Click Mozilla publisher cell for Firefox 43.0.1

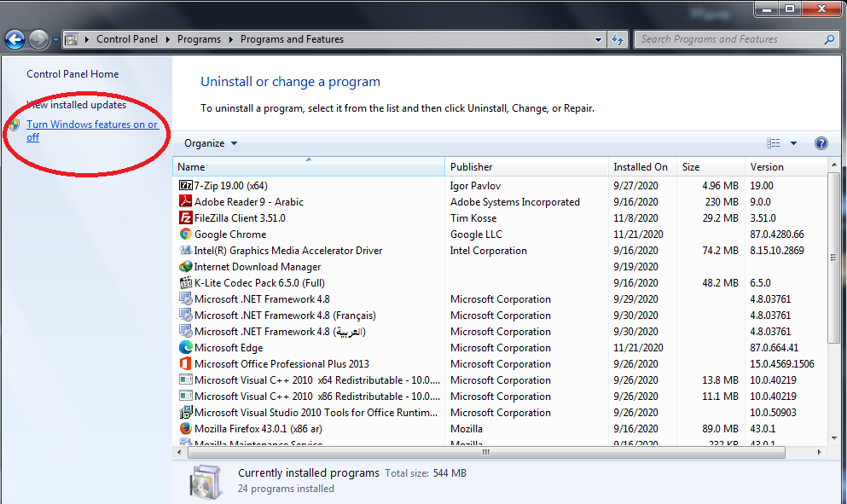click(467, 428)
